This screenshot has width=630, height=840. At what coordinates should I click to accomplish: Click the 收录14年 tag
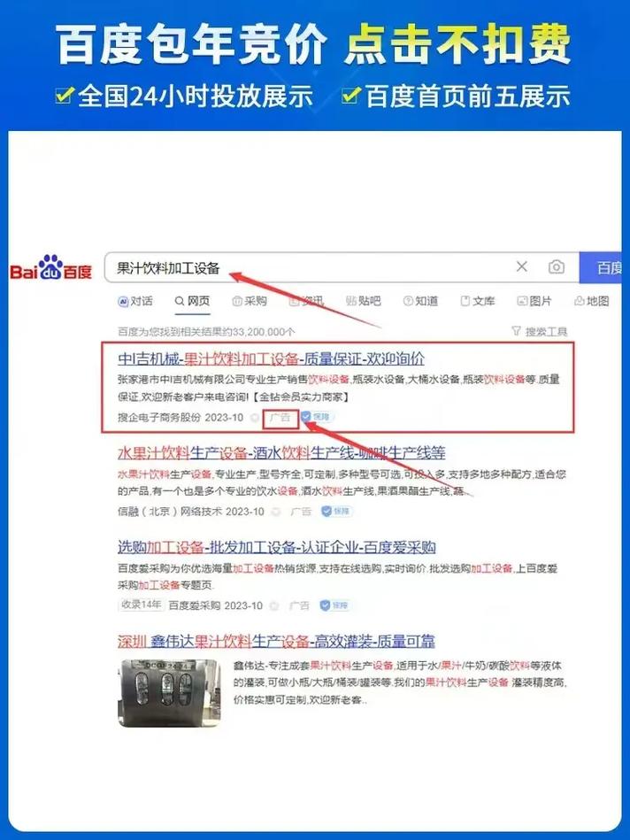pos(141,605)
